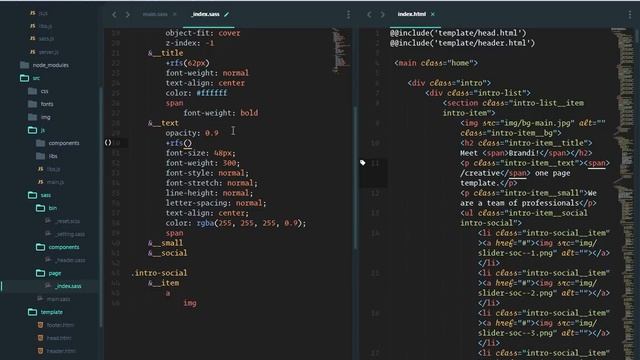Collapse the js folder
Viewport: 640px width, 360px height.
33,130
